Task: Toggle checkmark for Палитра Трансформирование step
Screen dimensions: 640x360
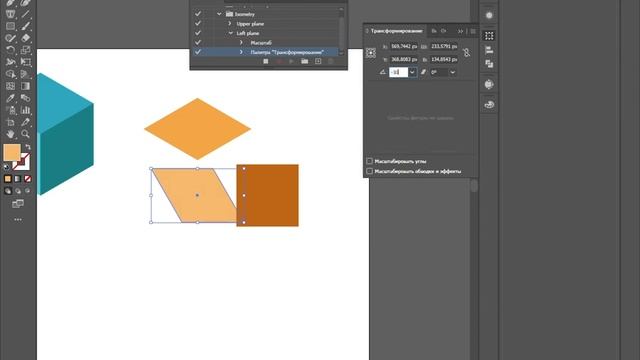Action: [198, 52]
